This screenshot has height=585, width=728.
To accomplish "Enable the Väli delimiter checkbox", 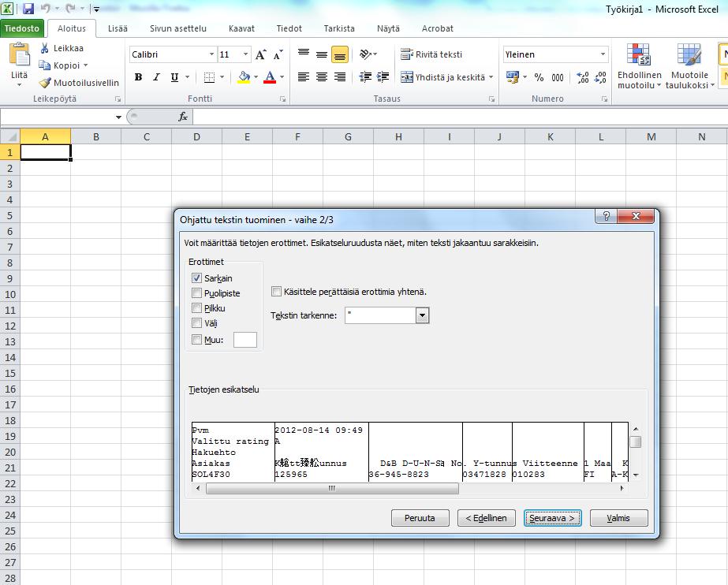I will coord(196,323).
